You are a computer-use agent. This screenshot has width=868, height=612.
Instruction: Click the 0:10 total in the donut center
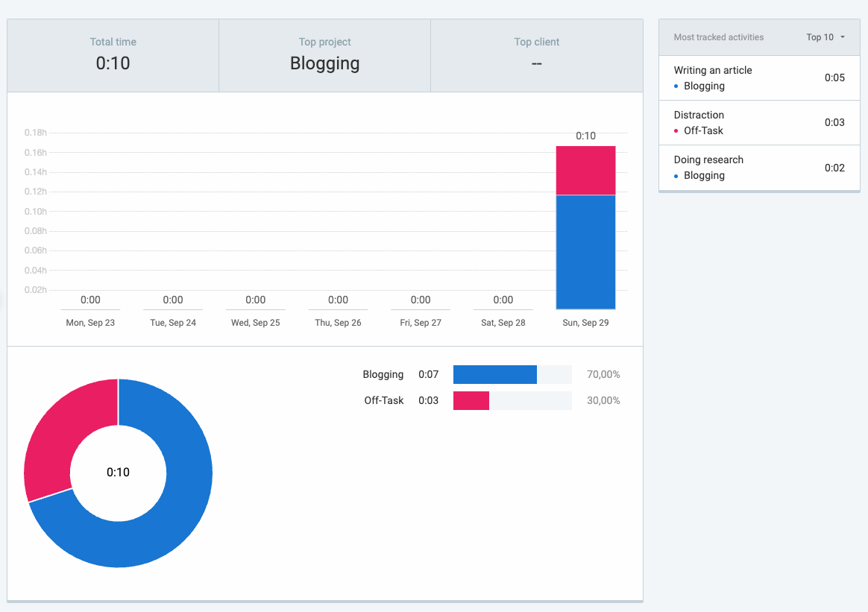pos(118,472)
